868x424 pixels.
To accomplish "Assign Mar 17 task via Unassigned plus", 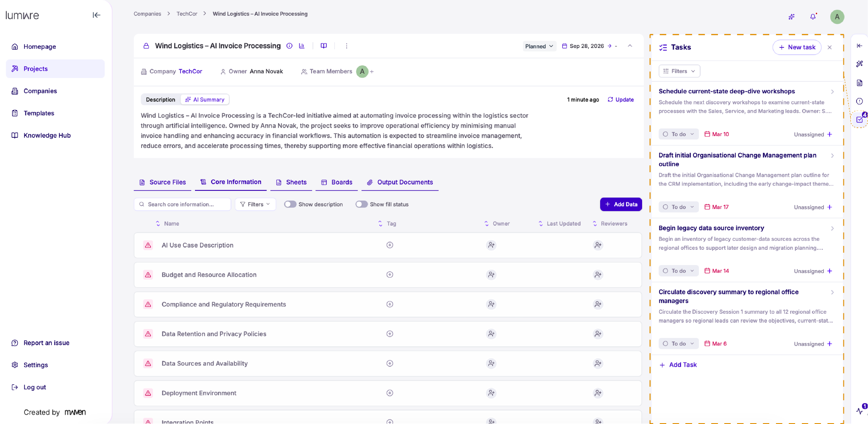I will point(830,207).
